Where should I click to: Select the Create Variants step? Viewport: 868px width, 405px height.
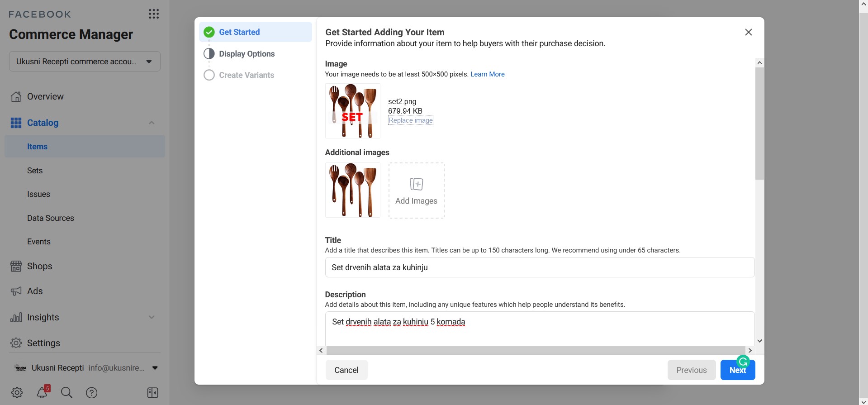pos(247,75)
